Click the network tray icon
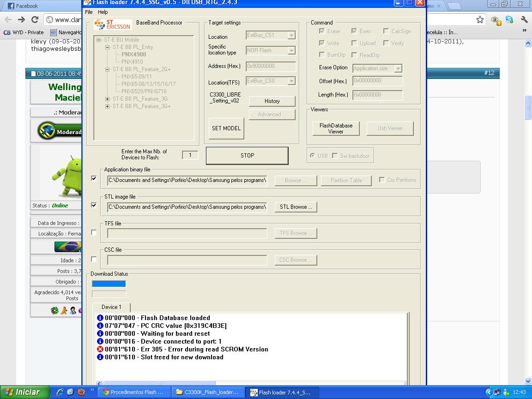 (x=497, y=392)
